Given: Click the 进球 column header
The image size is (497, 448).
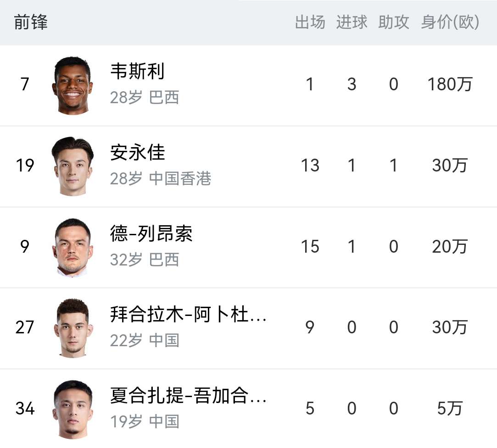Looking at the screenshot, I should tap(352, 22).
